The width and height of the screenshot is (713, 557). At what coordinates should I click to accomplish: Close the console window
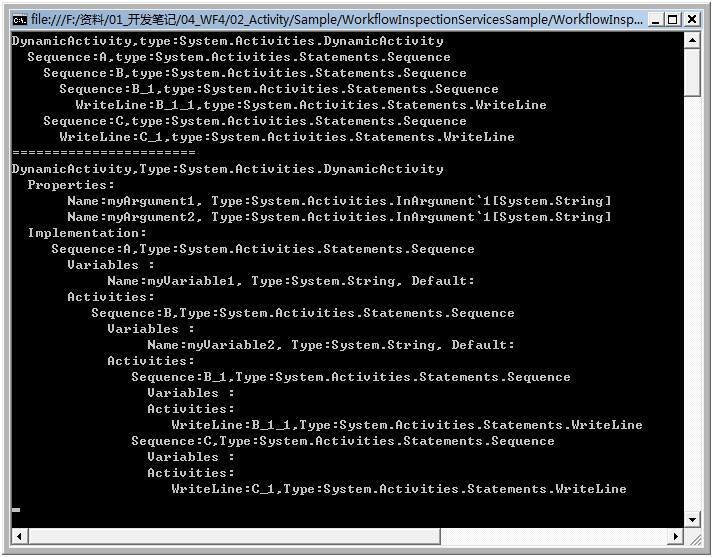(692, 20)
